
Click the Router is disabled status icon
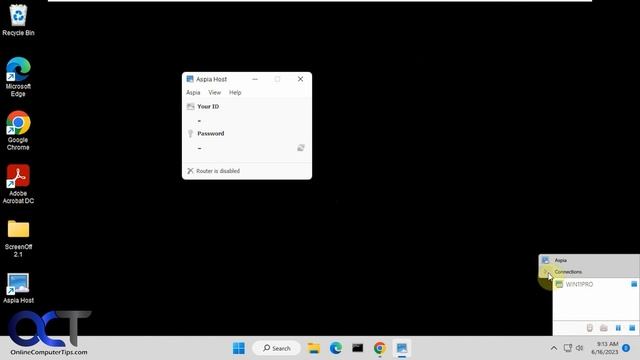(x=190, y=171)
